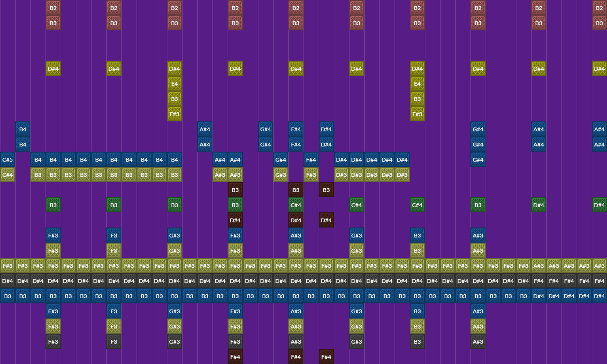
Task: Select green C#4 block beneath maroon B3
Action: (x=296, y=205)
